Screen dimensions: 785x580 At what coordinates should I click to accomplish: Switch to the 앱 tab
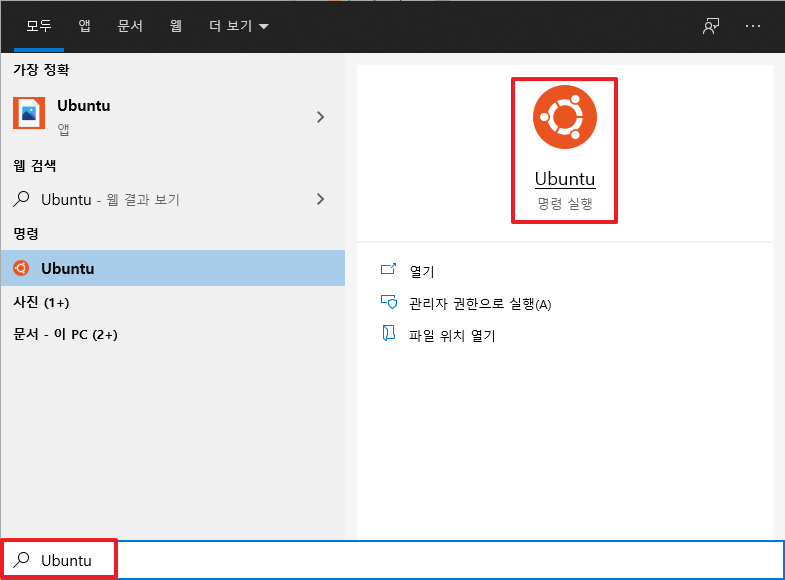tap(84, 26)
